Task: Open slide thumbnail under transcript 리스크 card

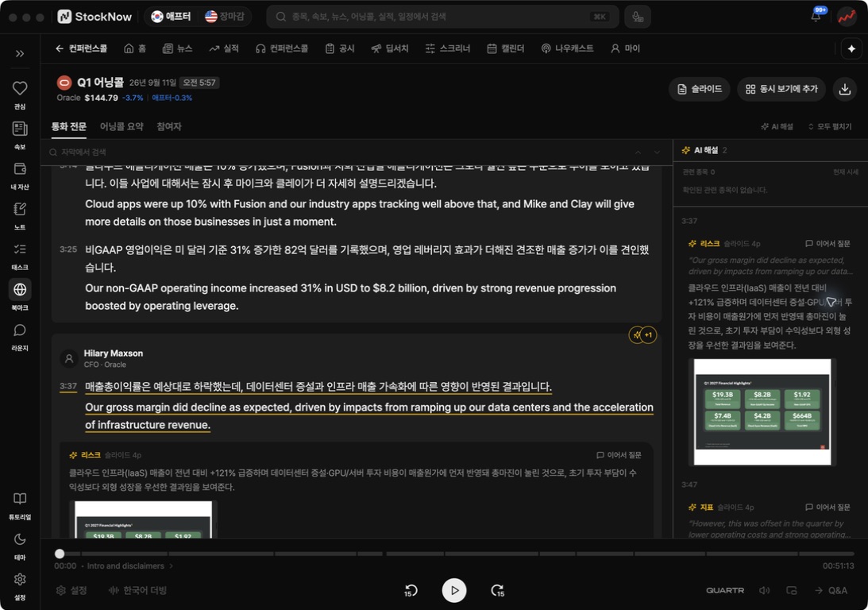Action: (x=144, y=519)
